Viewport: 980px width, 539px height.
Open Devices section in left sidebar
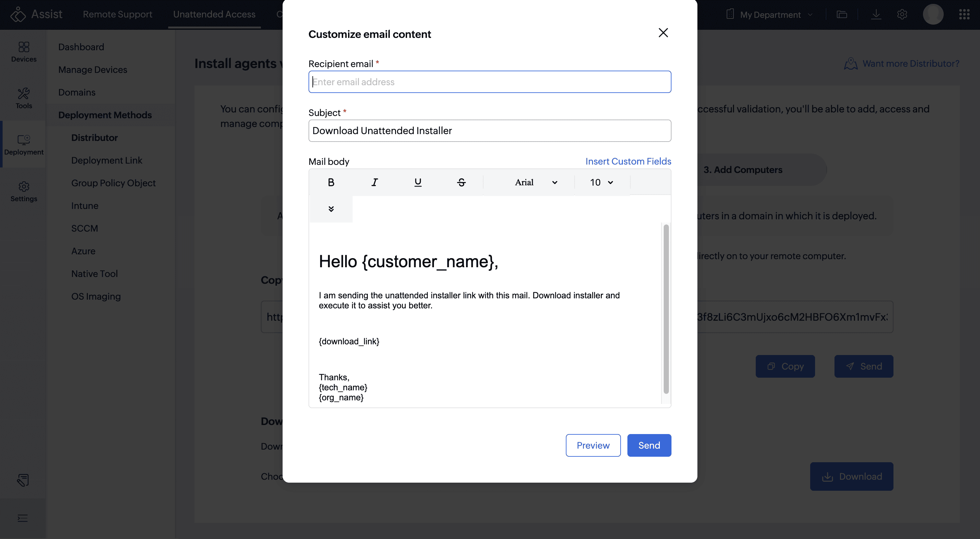pos(24,52)
